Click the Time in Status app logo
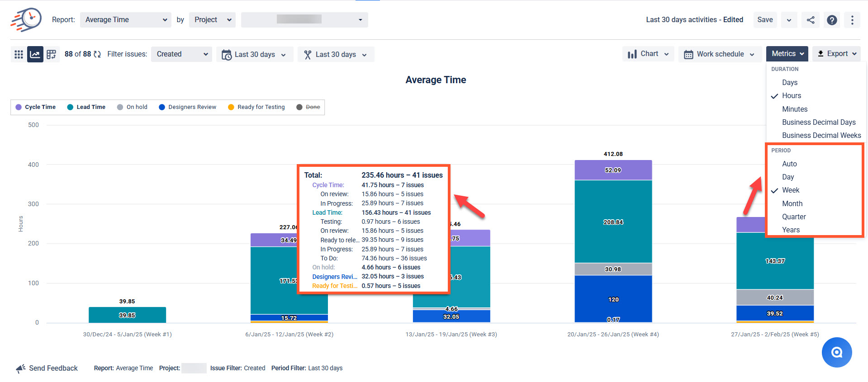This screenshot has width=868, height=382. (26, 19)
